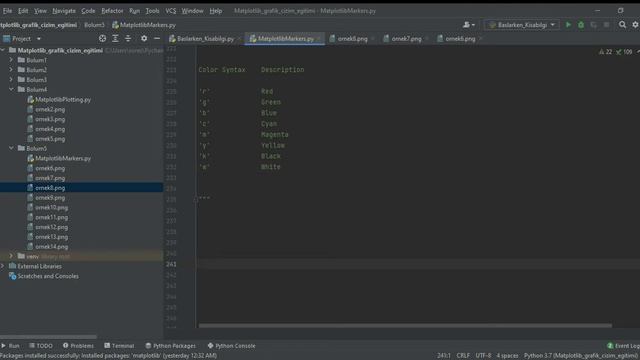Select ornek14.png in project tree

[x=51, y=247]
